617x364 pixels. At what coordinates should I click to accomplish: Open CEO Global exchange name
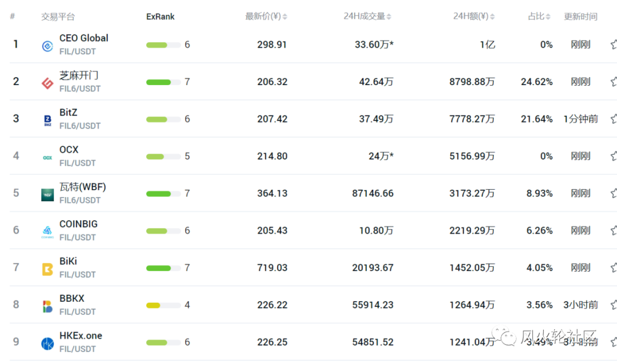(84, 38)
